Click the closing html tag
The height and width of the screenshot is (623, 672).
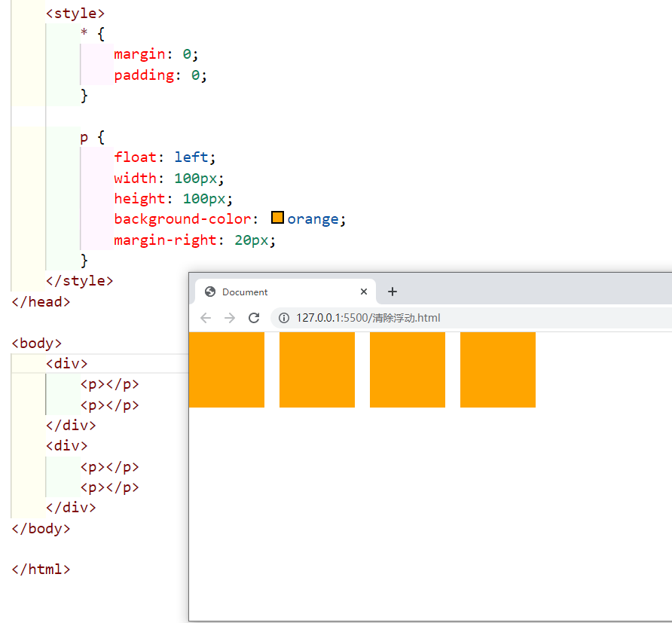click(41, 570)
